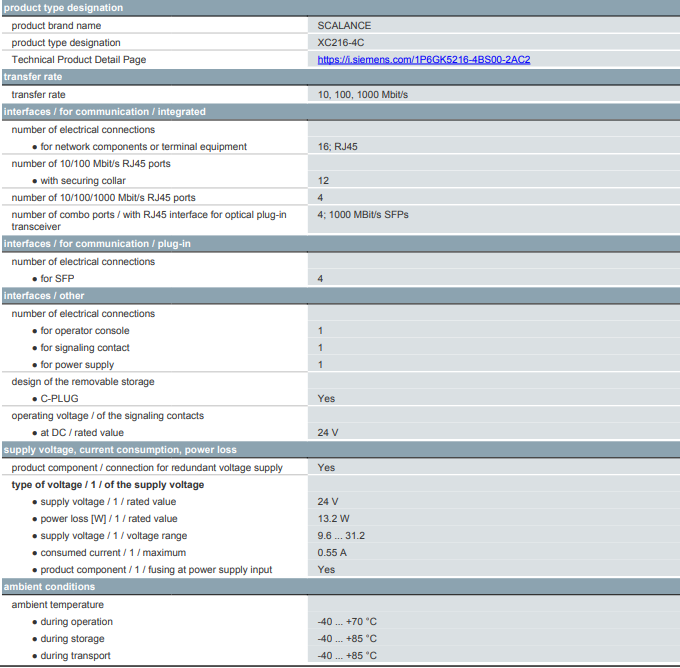Click the 'during storage' row label
Viewport: 680px width, 668px height.
[72, 639]
